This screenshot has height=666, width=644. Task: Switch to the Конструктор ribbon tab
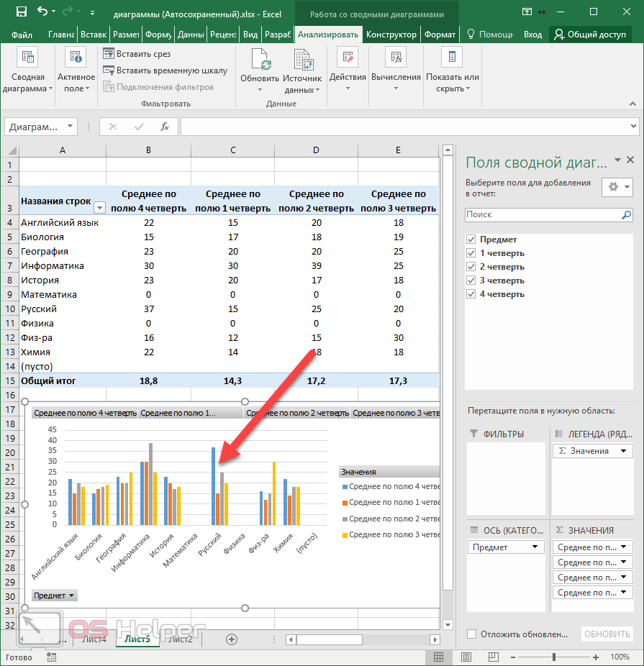coord(391,35)
